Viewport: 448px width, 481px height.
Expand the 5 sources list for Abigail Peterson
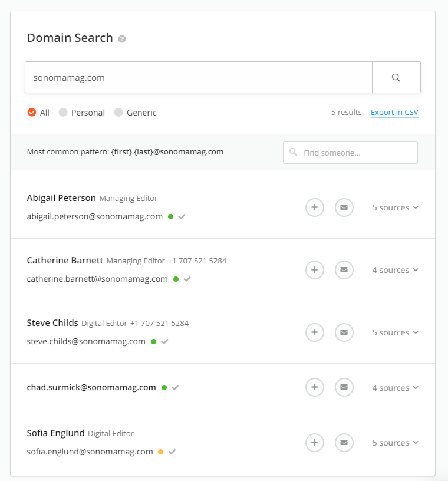395,207
